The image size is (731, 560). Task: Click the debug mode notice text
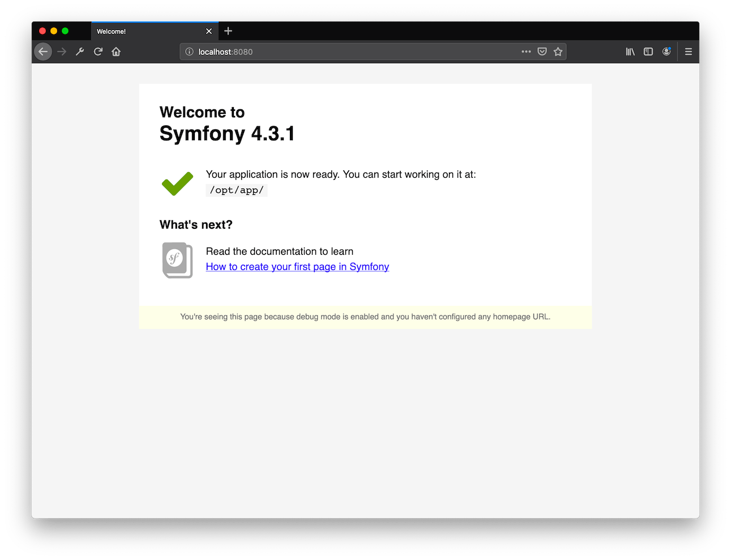pyautogui.click(x=365, y=317)
